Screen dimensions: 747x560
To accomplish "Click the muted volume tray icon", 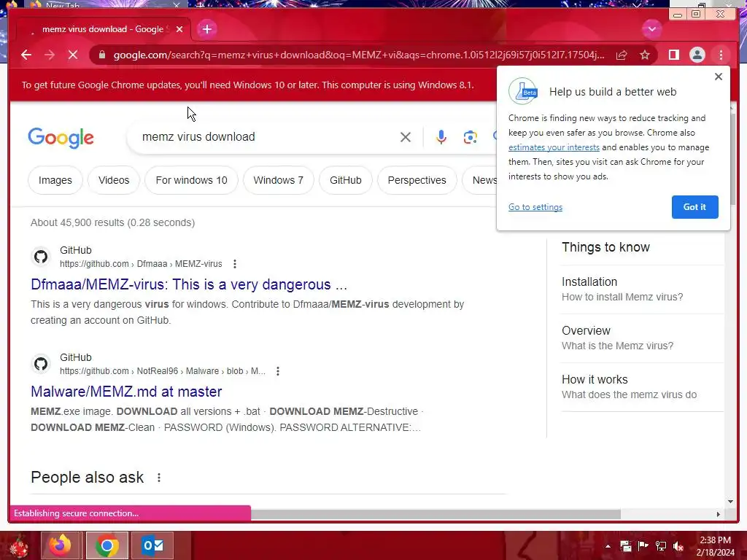I will pyautogui.click(x=678, y=546).
